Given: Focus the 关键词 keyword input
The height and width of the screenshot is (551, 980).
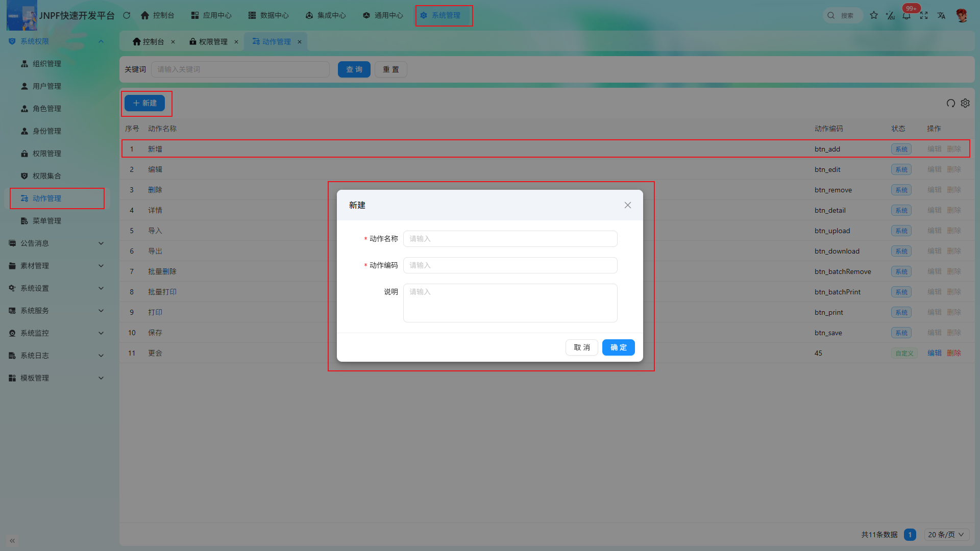Looking at the screenshot, I should tap(240, 69).
